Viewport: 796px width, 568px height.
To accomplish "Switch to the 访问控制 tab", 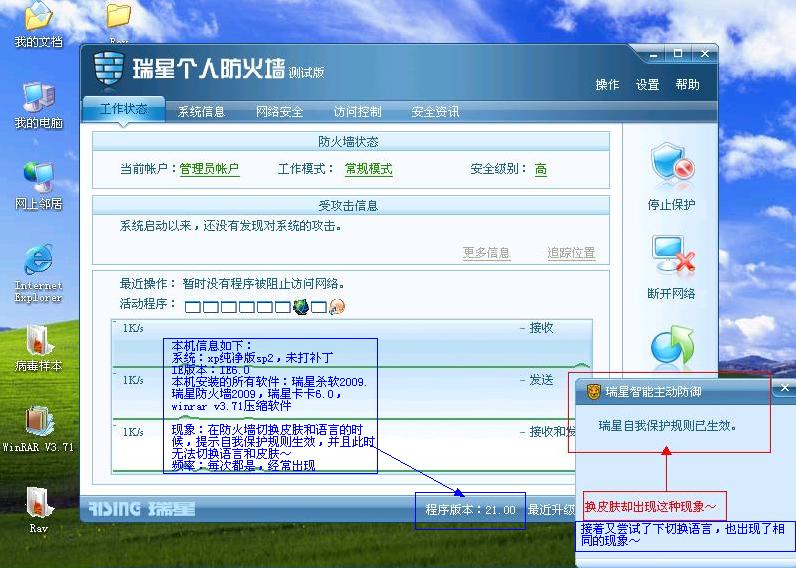I will 357,112.
